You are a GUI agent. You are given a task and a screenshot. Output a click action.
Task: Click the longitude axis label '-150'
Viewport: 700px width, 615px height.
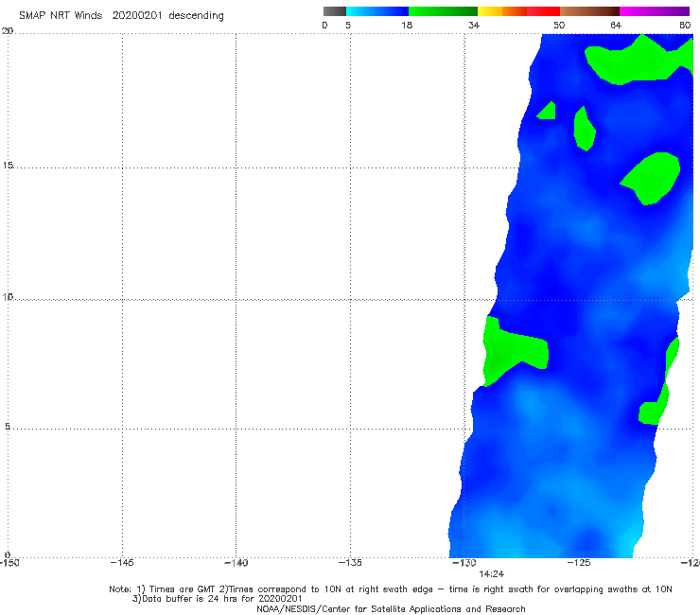pyautogui.click(x=9, y=563)
